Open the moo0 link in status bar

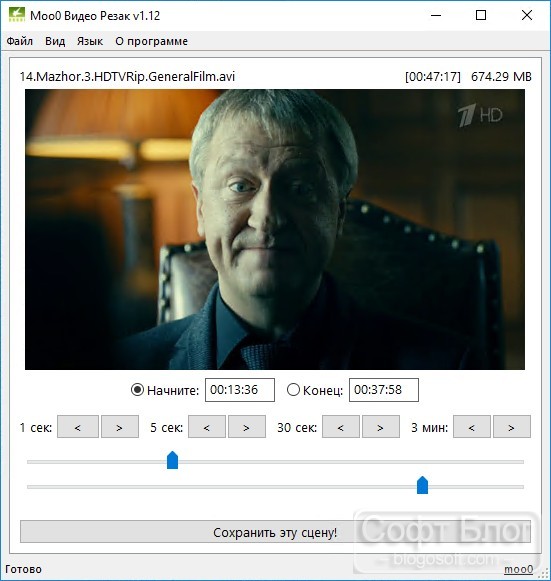[518, 569]
